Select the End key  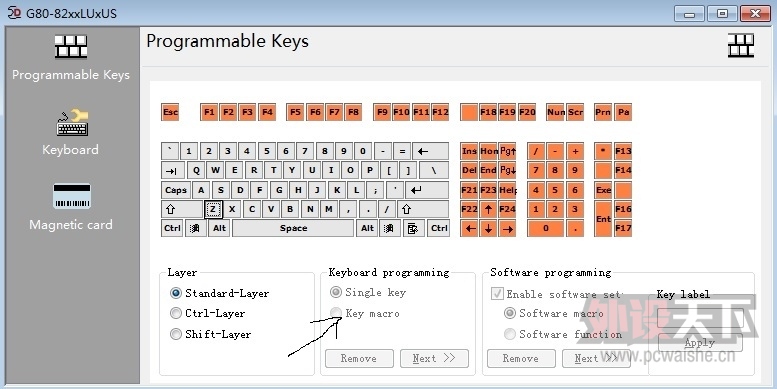click(x=488, y=170)
